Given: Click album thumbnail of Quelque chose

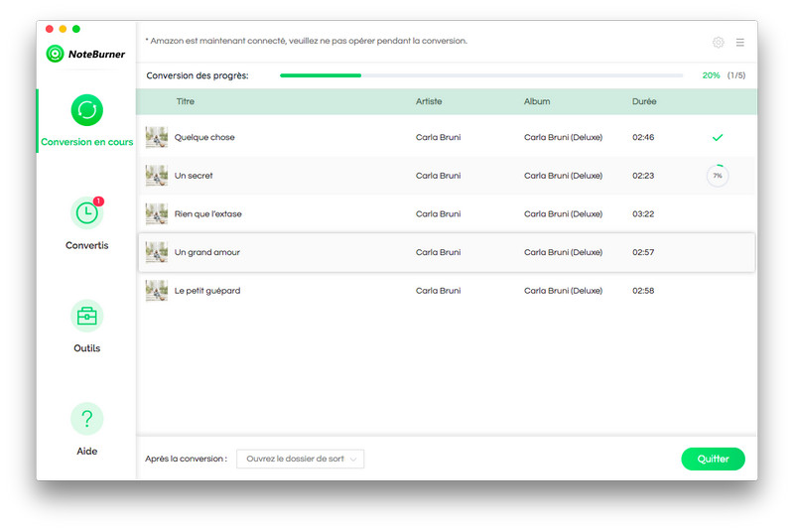Looking at the screenshot, I should (157, 137).
